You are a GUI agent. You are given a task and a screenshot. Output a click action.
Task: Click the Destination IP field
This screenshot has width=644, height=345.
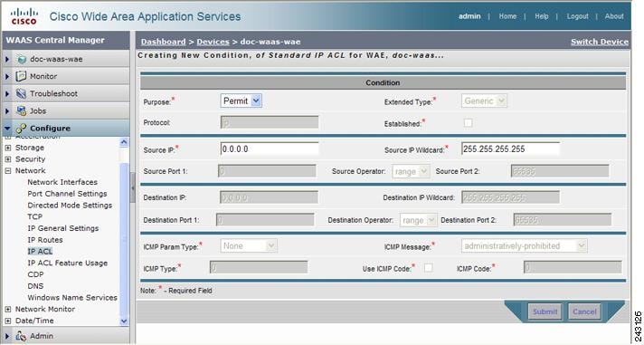[x=269, y=197]
